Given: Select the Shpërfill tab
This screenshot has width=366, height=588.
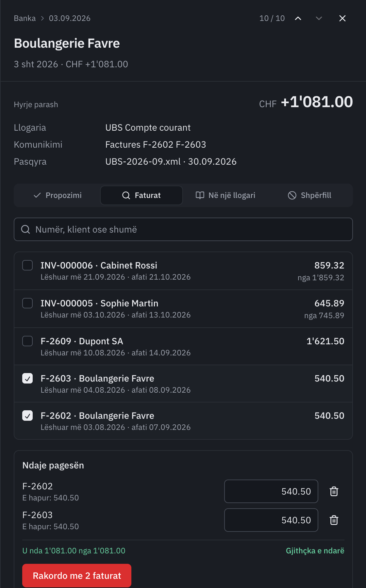Looking at the screenshot, I should 309,195.
